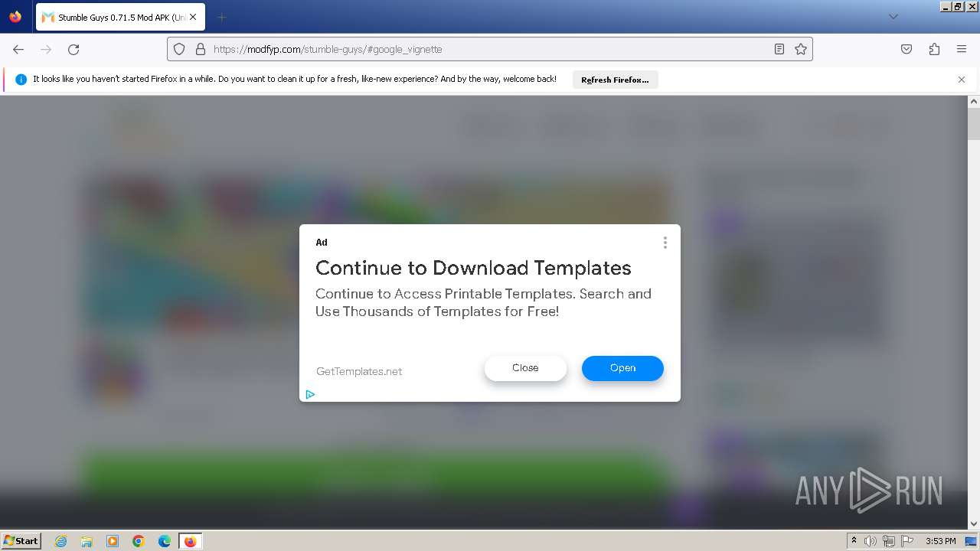
Task: Click the Action Center flag icon
Action: 907,541
